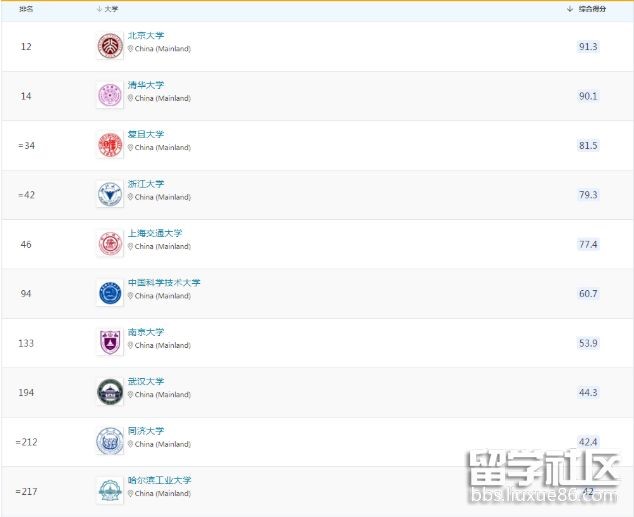Click the location pin icon under 哈尔滨工业大学
This screenshot has width=634, height=517.
pos(130,493)
